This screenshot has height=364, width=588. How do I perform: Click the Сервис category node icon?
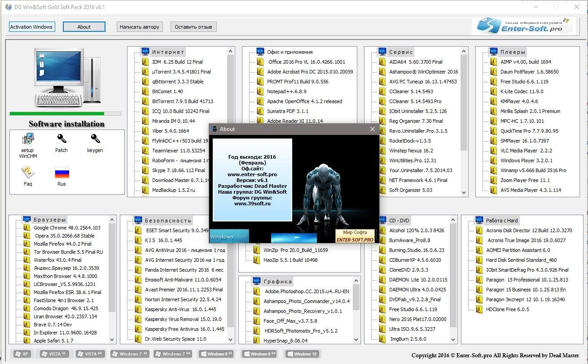pos(382,52)
